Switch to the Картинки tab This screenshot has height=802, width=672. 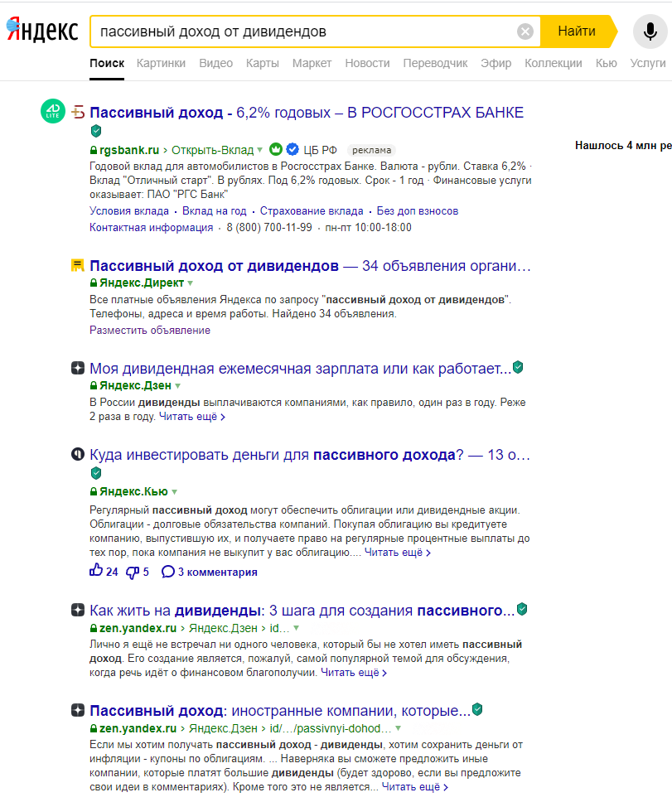[161, 63]
